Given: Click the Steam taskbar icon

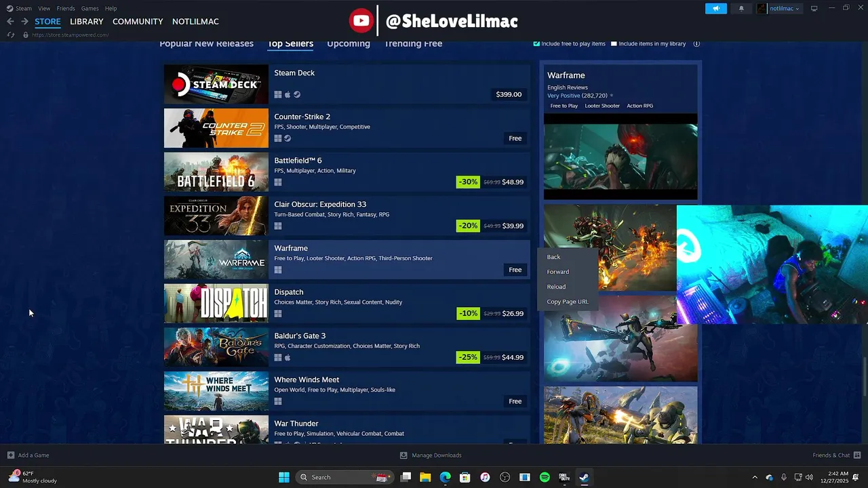Looking at the screenshot, I should [584, 477].
